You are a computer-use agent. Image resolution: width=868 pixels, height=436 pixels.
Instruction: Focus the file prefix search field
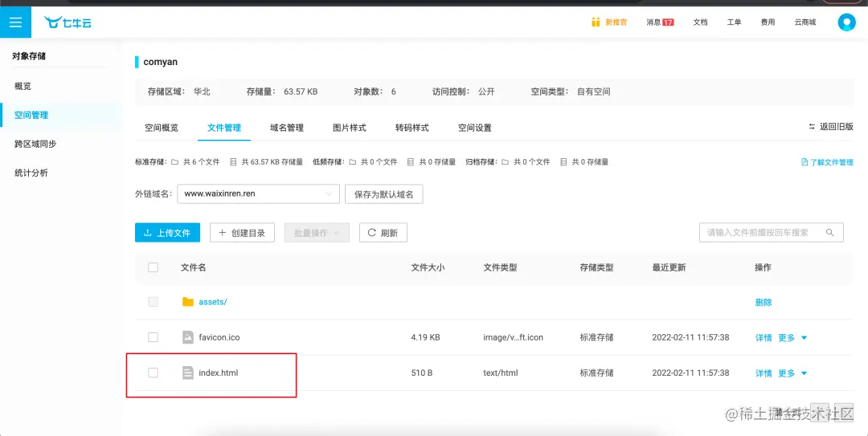tap(771, 233)
